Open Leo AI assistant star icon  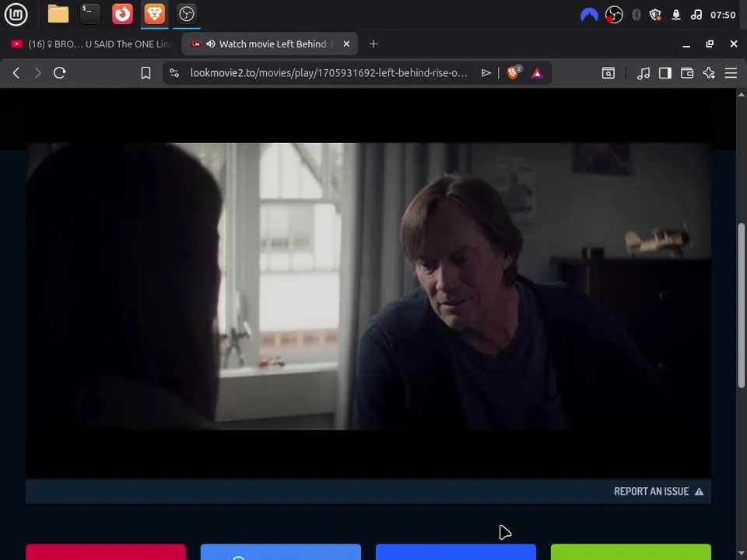[x=709, y=73]
